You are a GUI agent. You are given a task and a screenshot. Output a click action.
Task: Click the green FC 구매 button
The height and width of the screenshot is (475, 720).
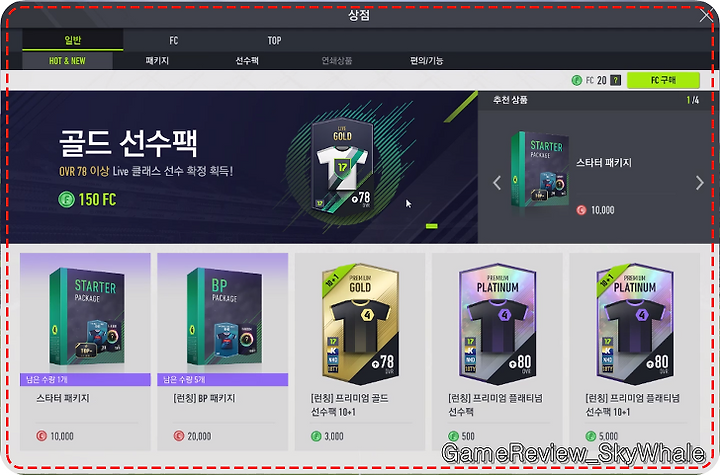coord(663,80)
